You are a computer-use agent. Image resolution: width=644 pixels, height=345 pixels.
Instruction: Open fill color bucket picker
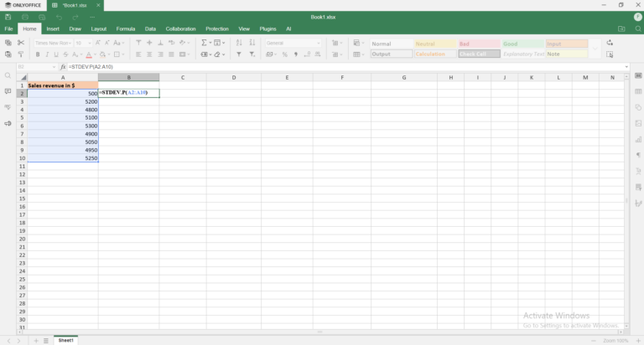(102, 54)
